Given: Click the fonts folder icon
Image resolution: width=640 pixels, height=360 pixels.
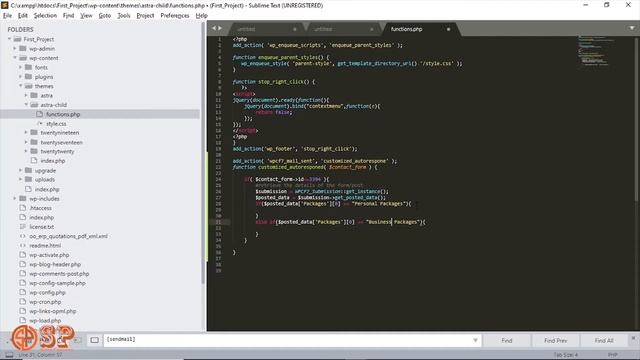Looking at the screenshot, I should [29, 67].
